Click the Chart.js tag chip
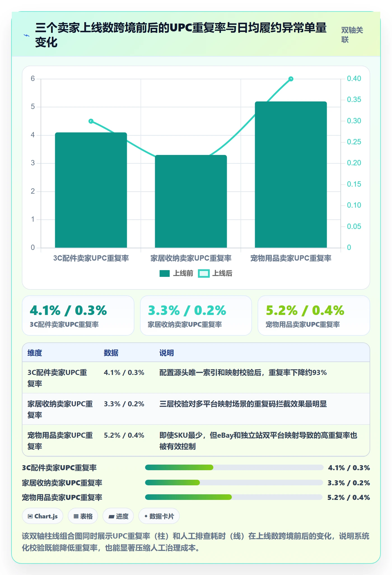 click(x=43, y=516)
